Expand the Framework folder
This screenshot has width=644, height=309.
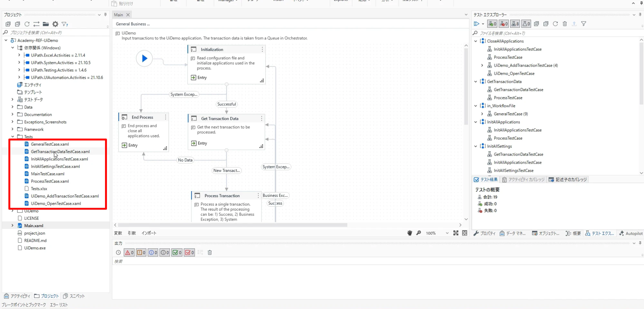tap(13, 129)
